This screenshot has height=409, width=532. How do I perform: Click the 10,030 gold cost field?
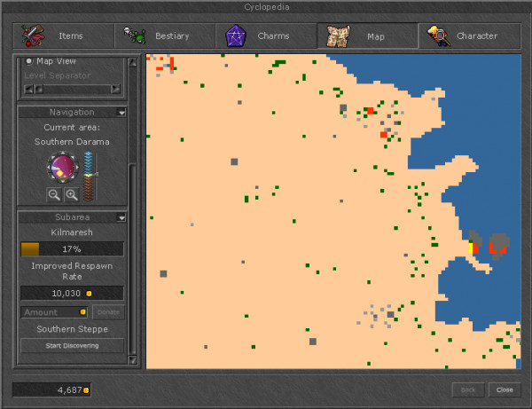point(72,294)
